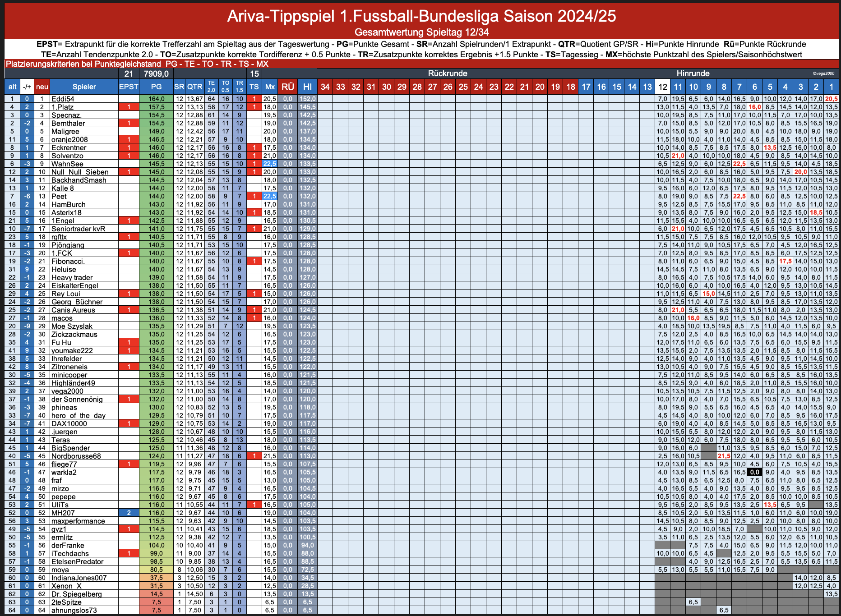Screen dimensions: 841x616
Task: Select player name Null_Null_Sieben
Action: pyautogui.click(x=80, y=172)
